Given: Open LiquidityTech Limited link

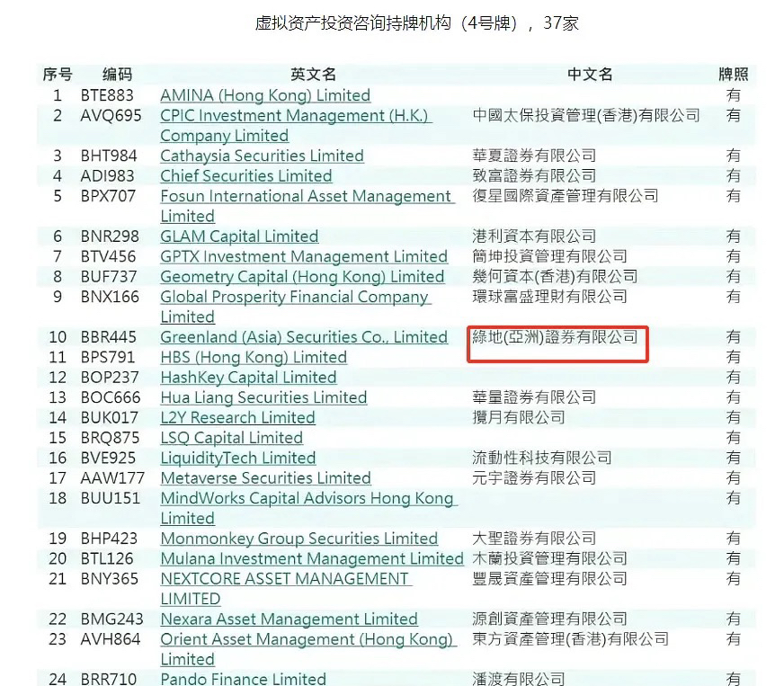Looking at the screenshot, I should click(237, 458).
